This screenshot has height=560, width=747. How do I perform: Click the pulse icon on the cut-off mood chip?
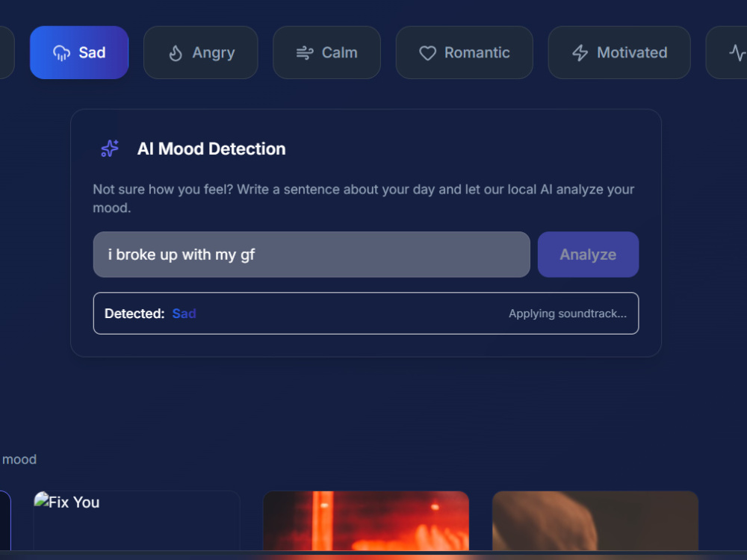coord(737,53)
